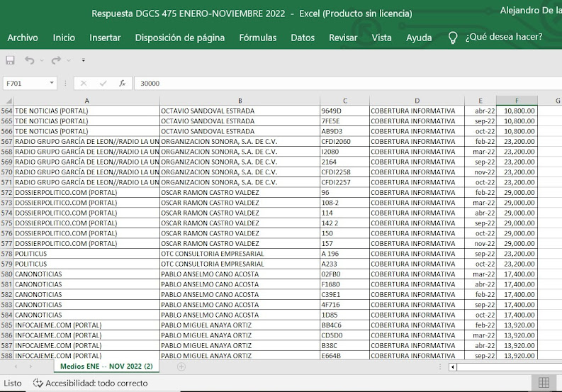This screenshot has height=392, width=562.
Task: Open the Fórmulas ribbon tab
Action: (258, 38)
